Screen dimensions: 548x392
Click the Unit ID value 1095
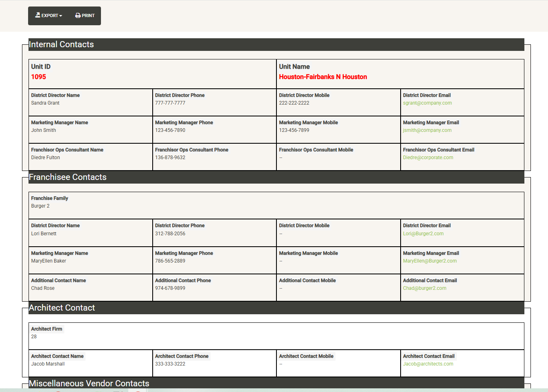39,77
